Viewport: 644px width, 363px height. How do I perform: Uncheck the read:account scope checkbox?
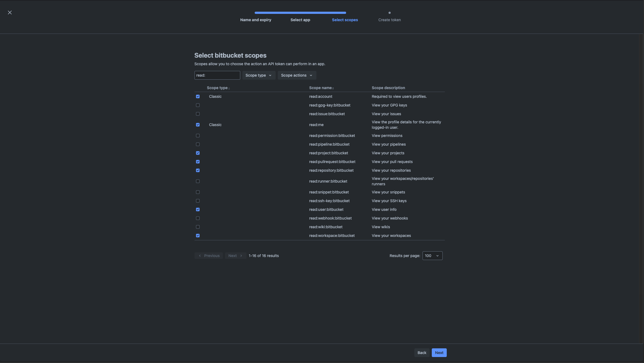click(198, 96)
